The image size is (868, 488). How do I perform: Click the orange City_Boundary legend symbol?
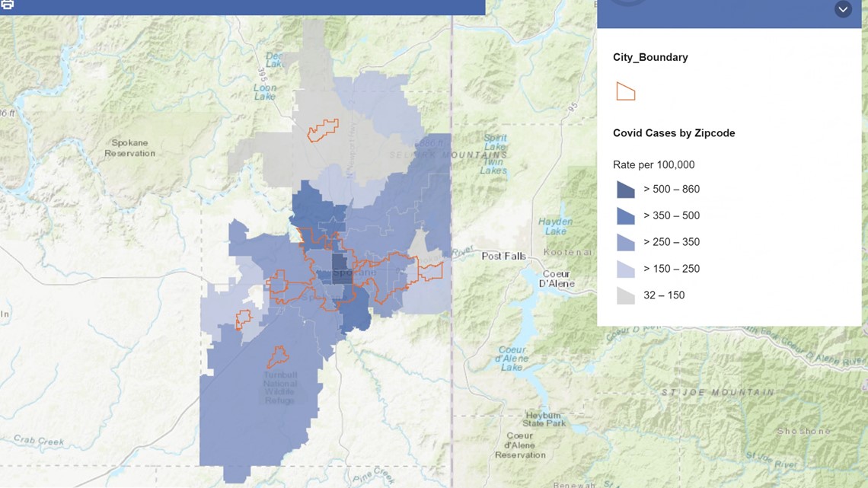625,91
